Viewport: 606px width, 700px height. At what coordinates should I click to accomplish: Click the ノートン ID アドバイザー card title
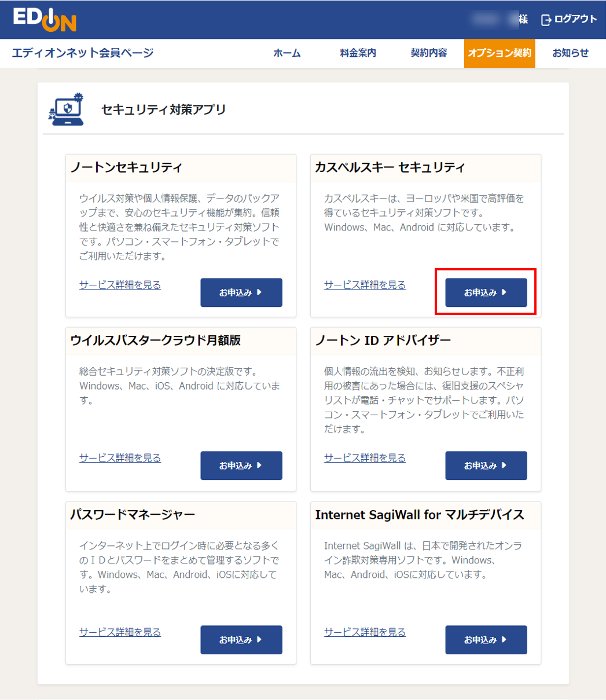pos(383,341)
